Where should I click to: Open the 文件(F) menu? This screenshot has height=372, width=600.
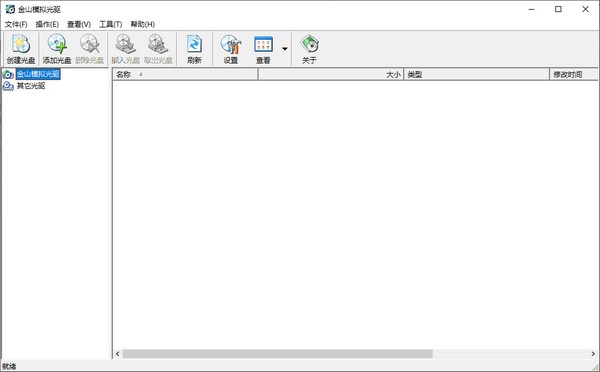pos(16,24)
